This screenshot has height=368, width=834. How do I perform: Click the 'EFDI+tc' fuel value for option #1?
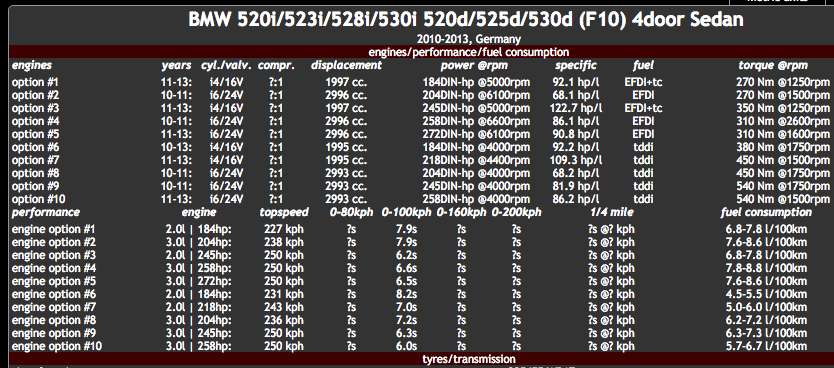643,82
